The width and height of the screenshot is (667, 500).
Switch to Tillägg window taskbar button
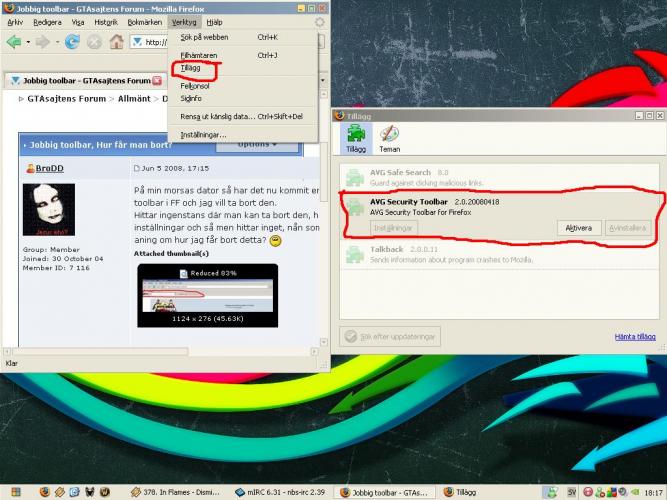tap(459, 492)
